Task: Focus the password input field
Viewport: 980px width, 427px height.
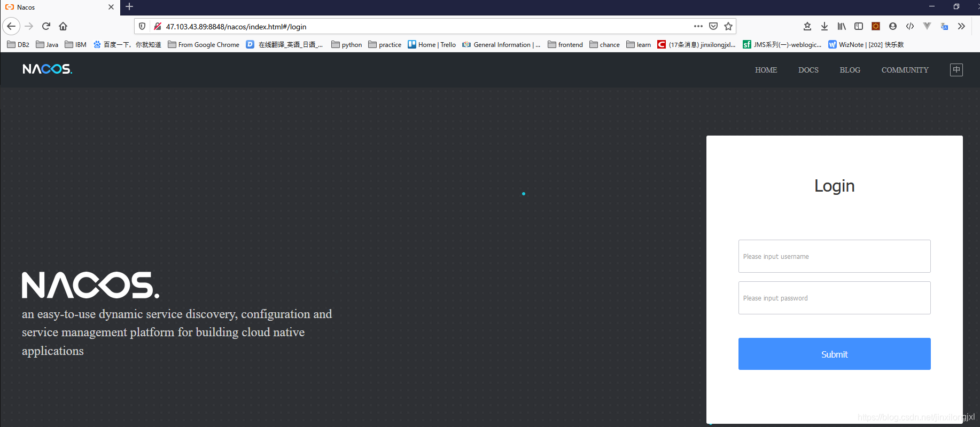Action: (835, 298)
